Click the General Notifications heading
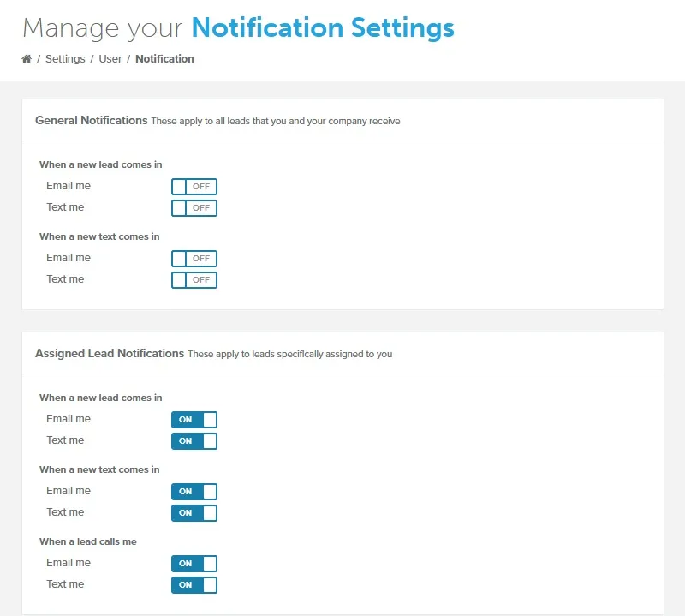This screenshot has width=685, height=616. tap(92, 120)
